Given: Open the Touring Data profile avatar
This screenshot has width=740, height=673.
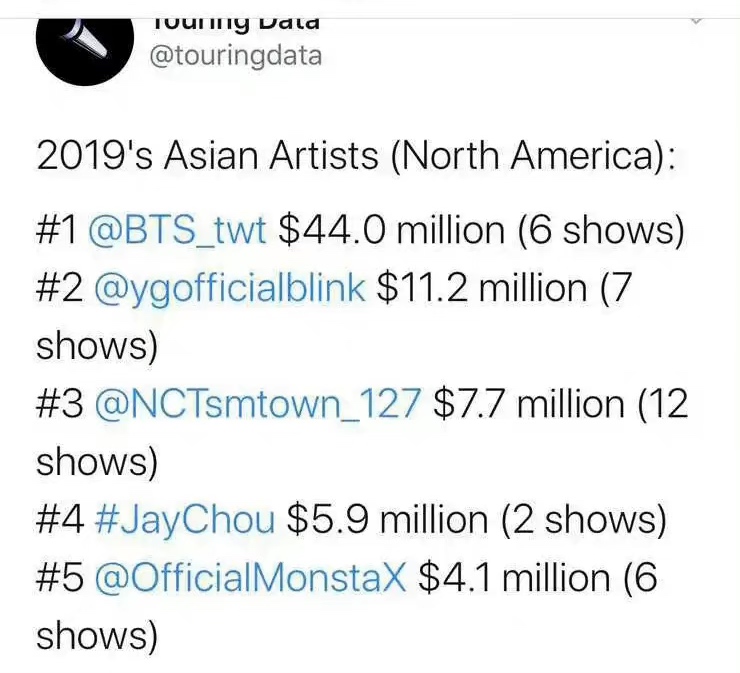Looking at the screenshot, I should pyautogui.click(x=84, y=51).
